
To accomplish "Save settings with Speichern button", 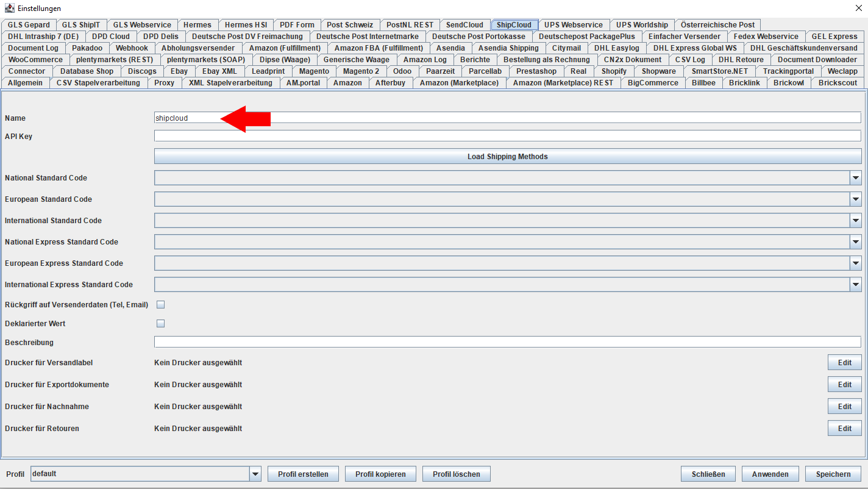I will click(x=833, y=474).
